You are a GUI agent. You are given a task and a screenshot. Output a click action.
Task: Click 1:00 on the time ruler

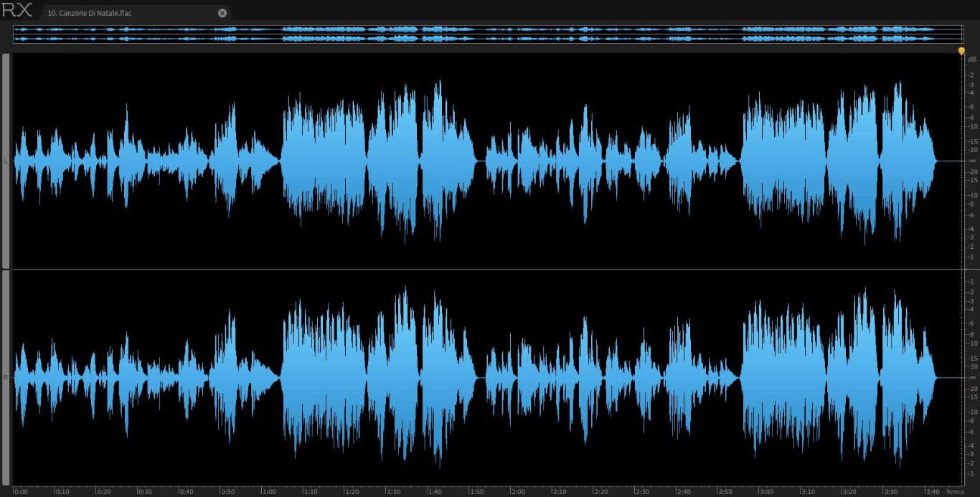(x=269, y=491)
